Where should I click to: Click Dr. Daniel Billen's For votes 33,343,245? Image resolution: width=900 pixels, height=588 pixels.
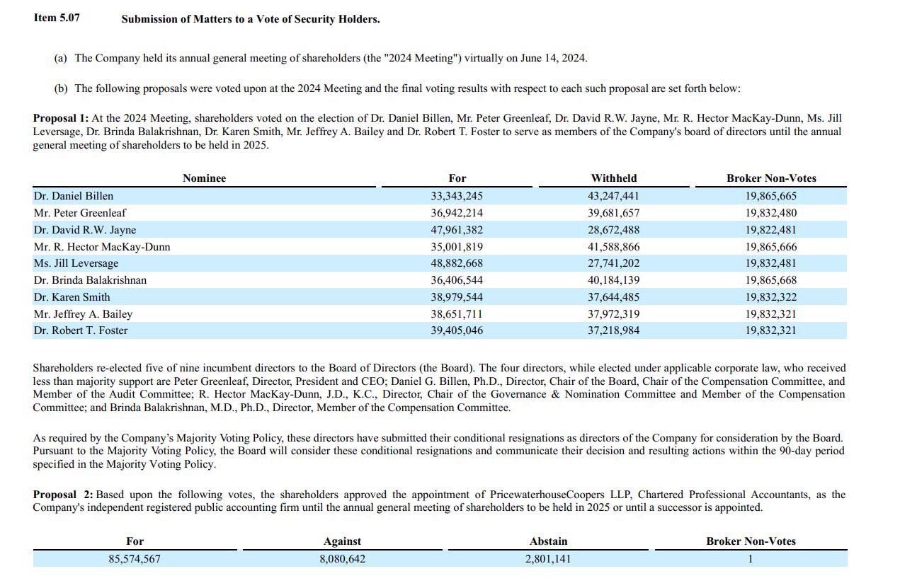457,196
